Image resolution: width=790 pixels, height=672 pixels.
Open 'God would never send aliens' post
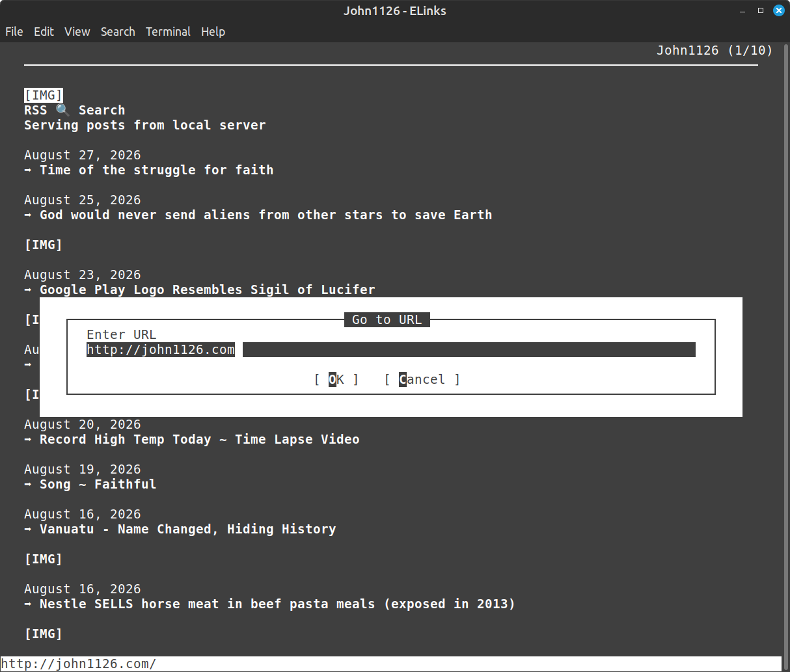tap(266, 215)
